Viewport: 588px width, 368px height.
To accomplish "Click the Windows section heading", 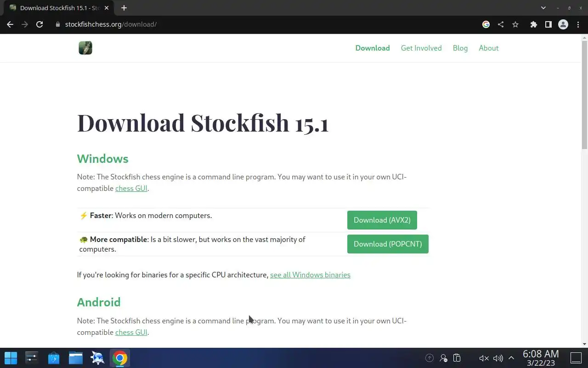I will tap(103, 159).
